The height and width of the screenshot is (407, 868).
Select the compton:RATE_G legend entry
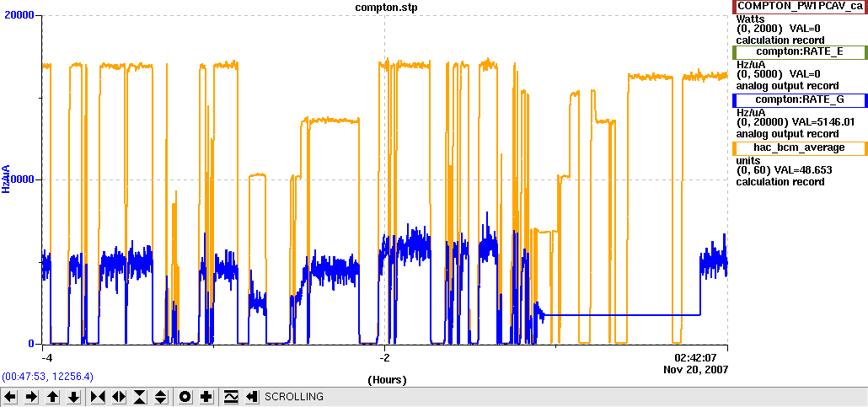800,100
